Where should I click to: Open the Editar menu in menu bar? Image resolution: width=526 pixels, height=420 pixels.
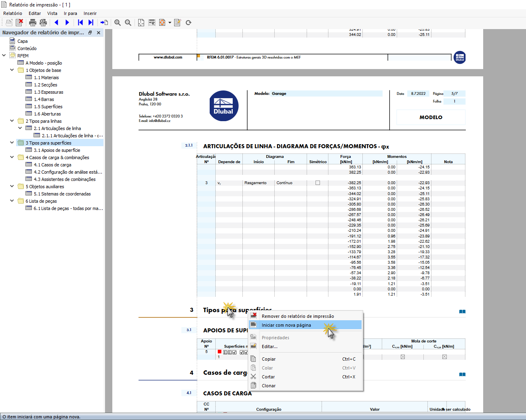coord(35,13)
